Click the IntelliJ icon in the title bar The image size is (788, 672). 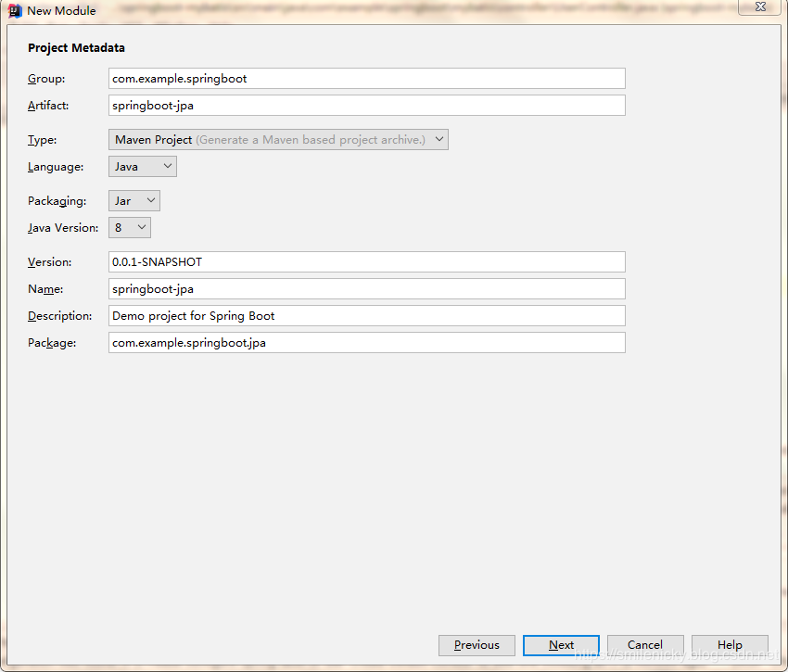(x=15, y=10)
